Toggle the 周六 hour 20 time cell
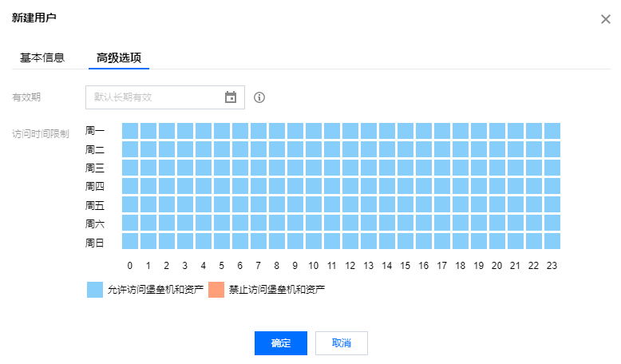 pos(497,223)
